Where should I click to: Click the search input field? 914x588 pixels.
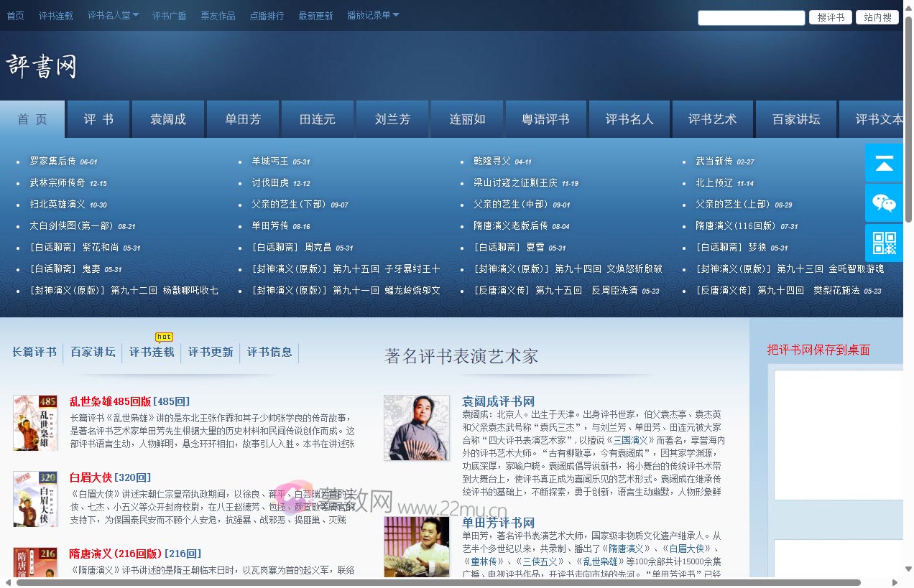(x=751, y=17)
